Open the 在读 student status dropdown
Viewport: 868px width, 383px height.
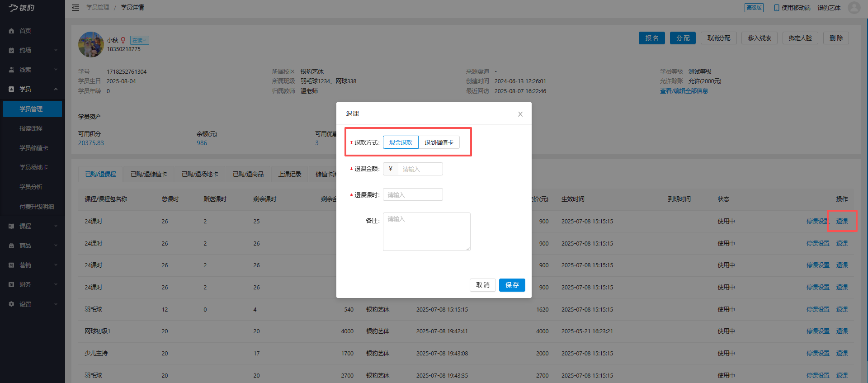coord(140,40)
